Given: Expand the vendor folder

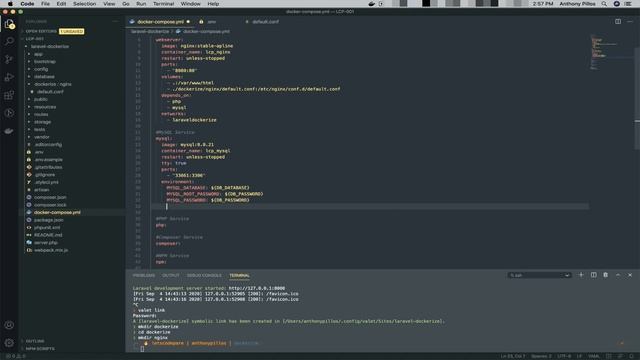Looking at the screenshot, I should [x=42, y=137].
